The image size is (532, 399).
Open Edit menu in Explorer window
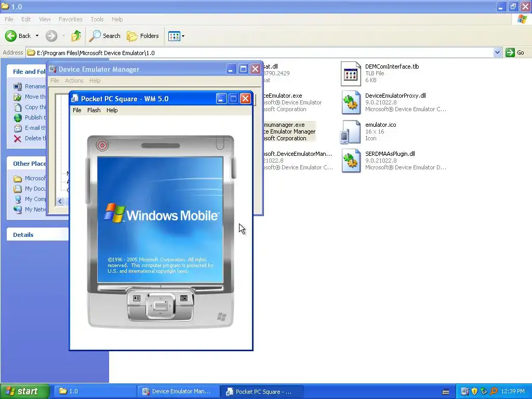(x=26, y=19)
